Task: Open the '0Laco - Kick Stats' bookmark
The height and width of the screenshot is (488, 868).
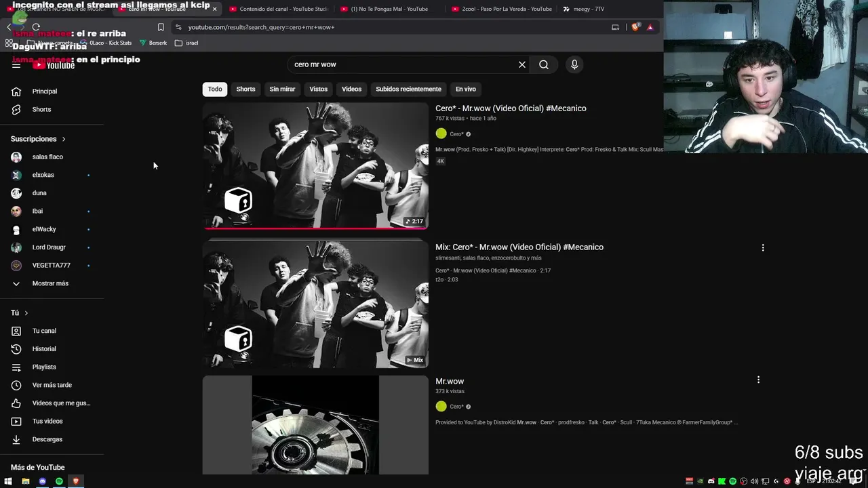Action: [x=105, y=43]
